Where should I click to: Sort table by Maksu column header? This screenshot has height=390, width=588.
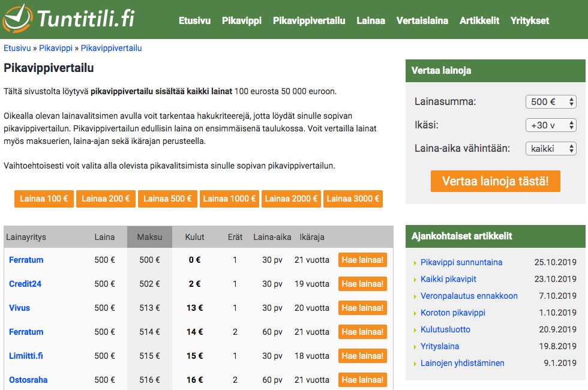[x=149, y=237]
